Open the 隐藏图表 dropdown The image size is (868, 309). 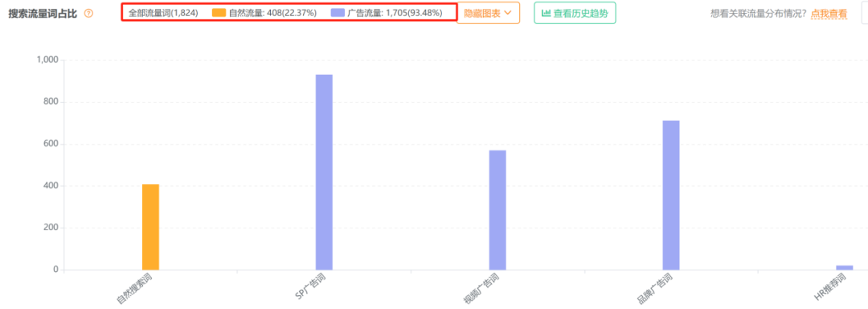pos(488,13)
